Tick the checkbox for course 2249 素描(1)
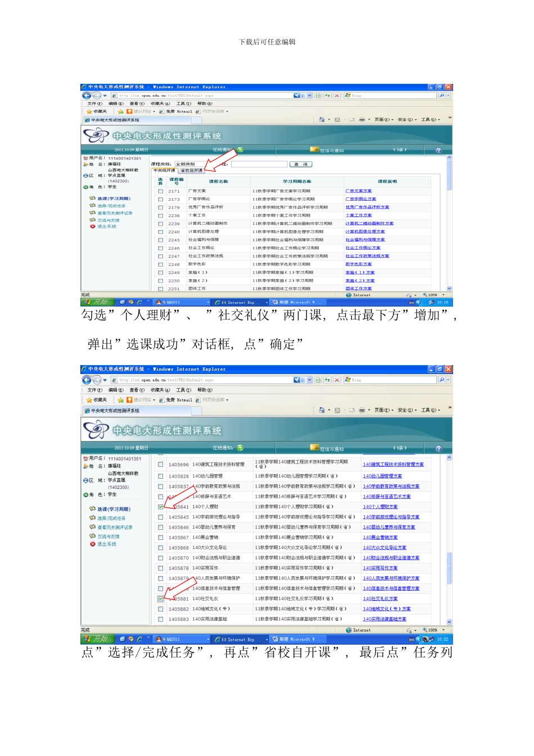 coord(161,272)
